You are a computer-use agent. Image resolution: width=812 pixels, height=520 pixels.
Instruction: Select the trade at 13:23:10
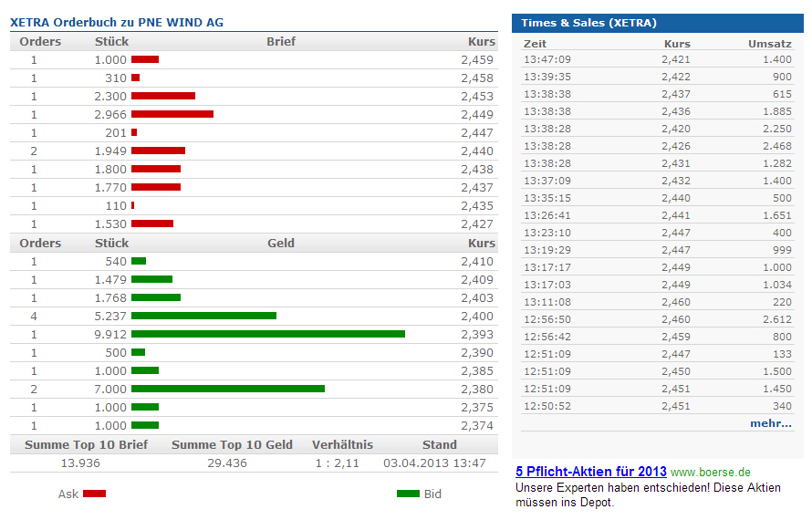point(658,233)
